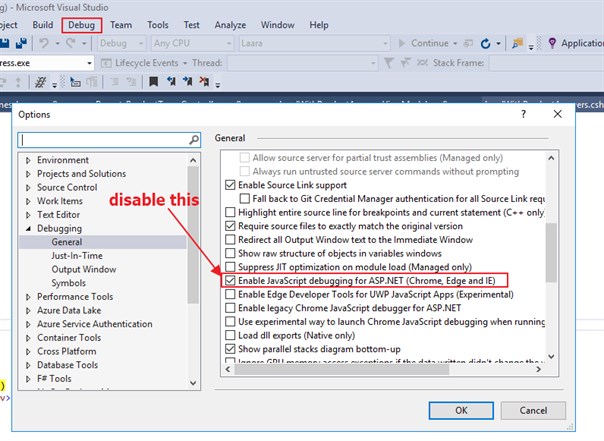Open the Build menu
The width and height of the screenshot is (604, 441).
[42, 25]
